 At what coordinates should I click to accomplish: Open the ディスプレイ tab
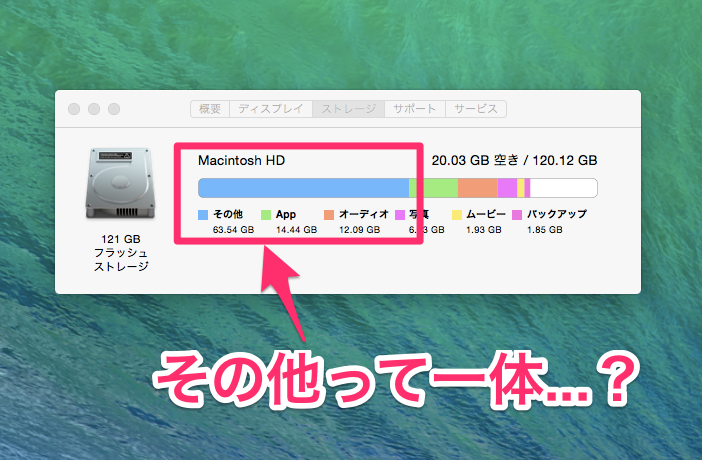(x=271, y=109)
